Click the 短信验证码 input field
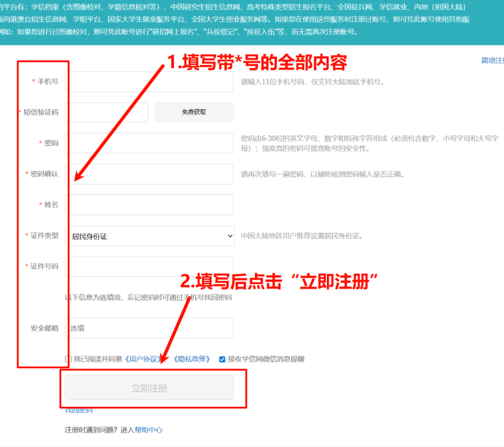Screen dimensions: 504x447 coord(106,112)
